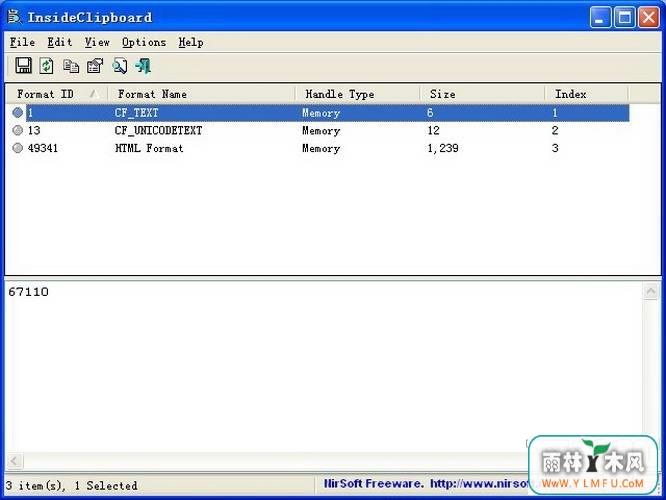
Task: Open the Options menu
Action: 144,42
